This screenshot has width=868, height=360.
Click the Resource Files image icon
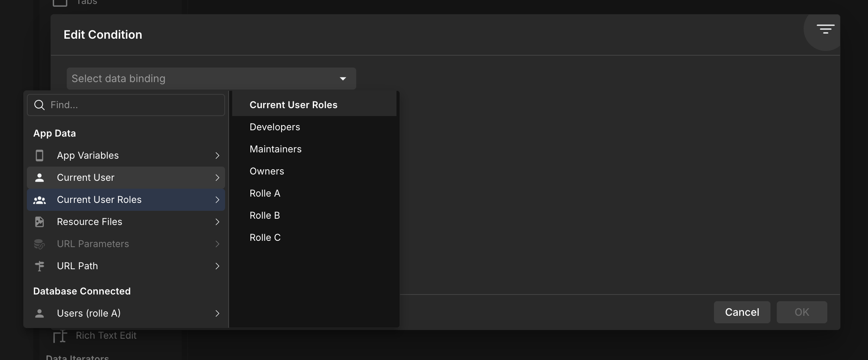[39, 222]
